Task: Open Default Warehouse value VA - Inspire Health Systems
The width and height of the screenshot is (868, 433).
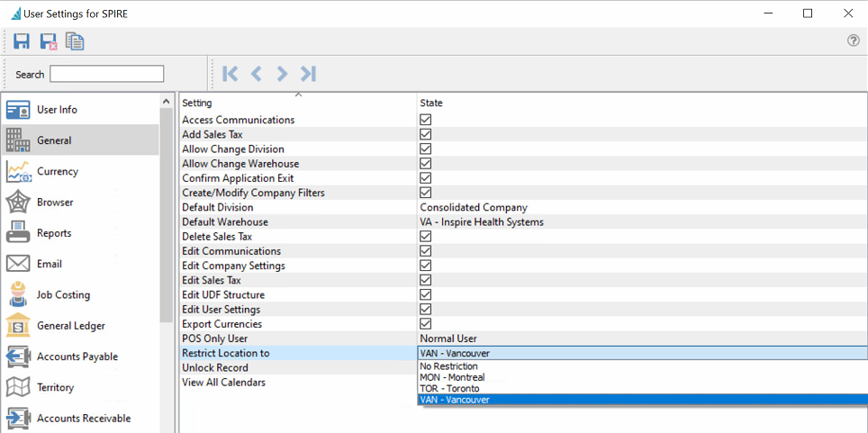Action: [x=482, y=222]
